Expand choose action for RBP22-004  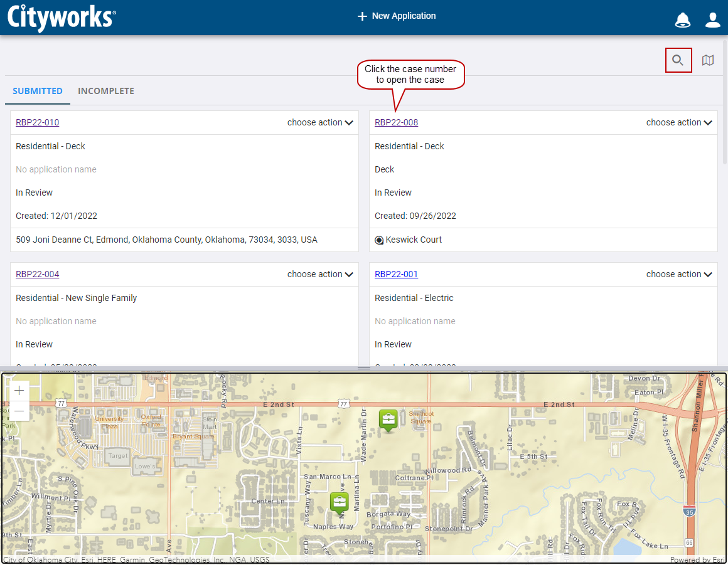(x=320, y=274)
